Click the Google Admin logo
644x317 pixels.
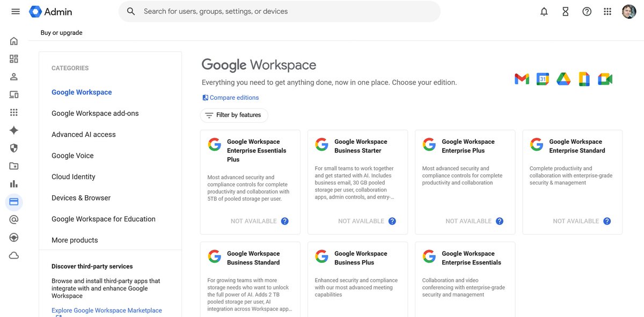[50, 11]
